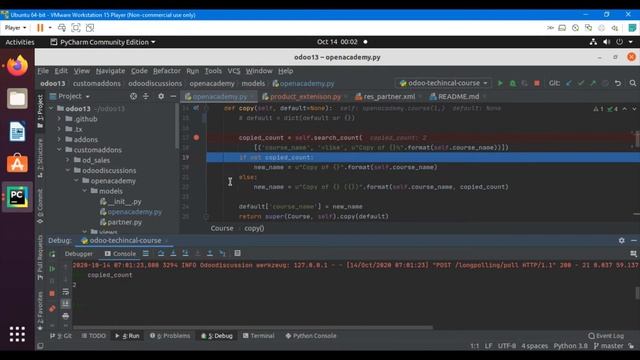
Task: Click the green Debug bug icon in toolbar
Action: tap(513, 83)
